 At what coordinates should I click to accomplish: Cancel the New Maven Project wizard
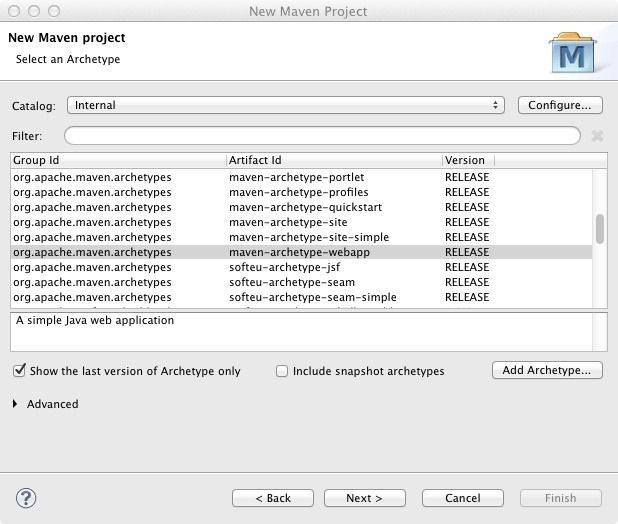click(x=463, y=498)
